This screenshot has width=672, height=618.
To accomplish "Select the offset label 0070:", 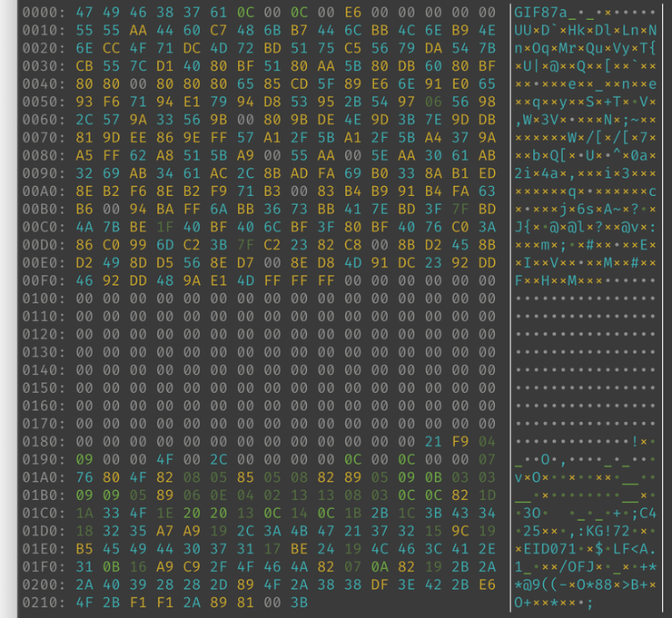I will pyautogui.click(x=44, y=138).
